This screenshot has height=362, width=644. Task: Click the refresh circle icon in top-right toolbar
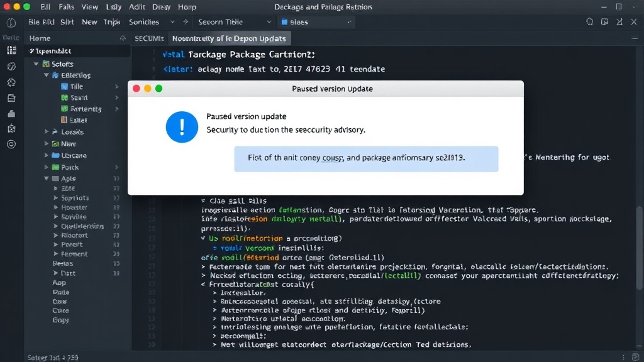click(589, 22)
